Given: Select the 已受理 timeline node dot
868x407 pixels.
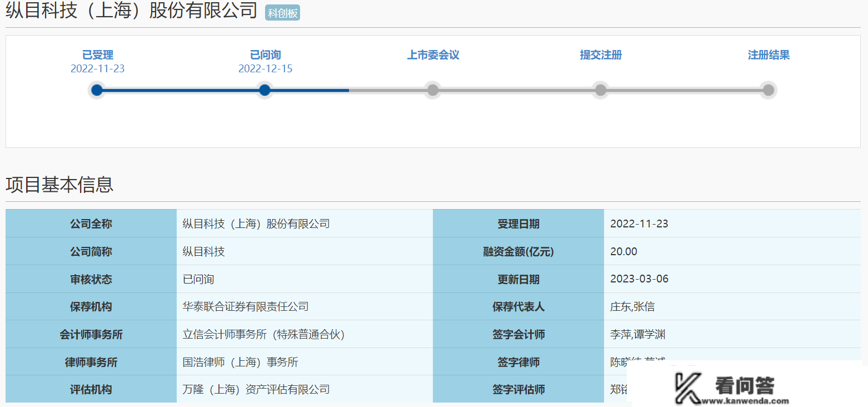Looking at the screenshot, I should (97, 90).
